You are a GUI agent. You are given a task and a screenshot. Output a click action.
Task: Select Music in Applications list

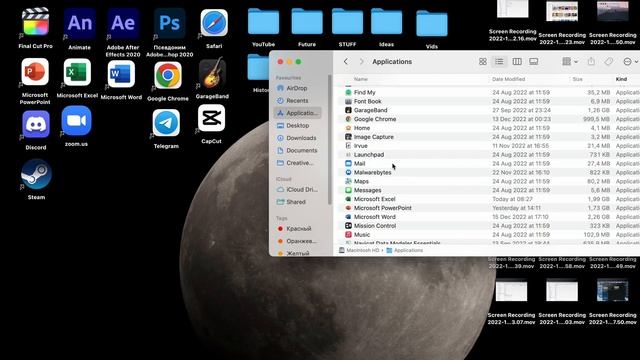point(489,235)
